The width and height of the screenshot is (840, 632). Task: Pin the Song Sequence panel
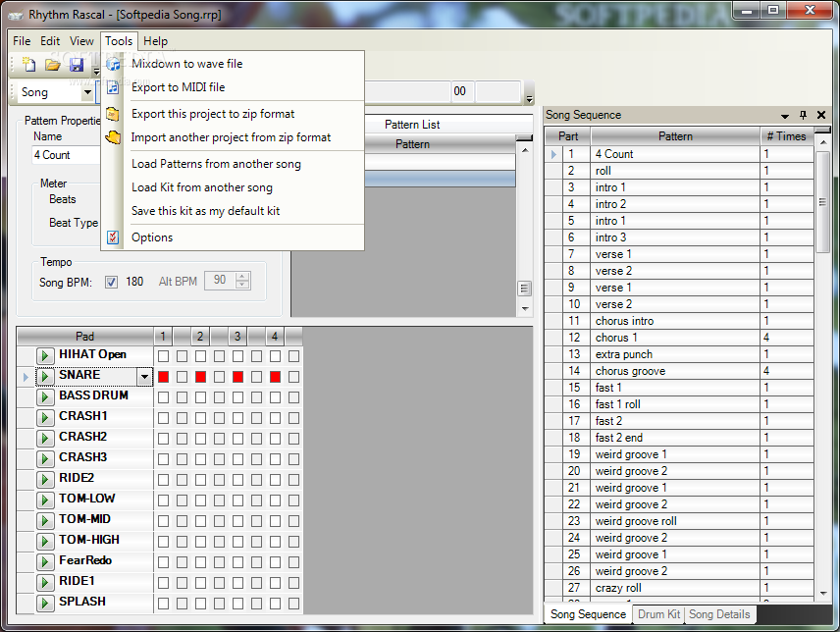[x=803, y=115]
